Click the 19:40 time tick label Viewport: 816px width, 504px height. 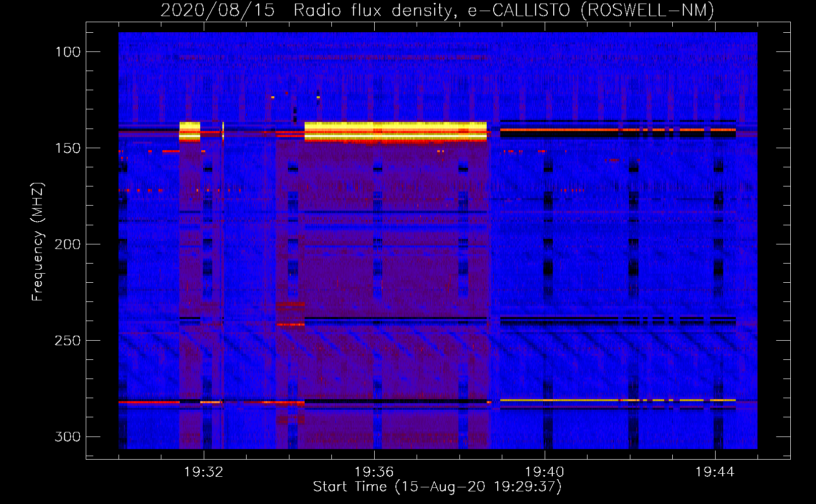click(545, 472)
